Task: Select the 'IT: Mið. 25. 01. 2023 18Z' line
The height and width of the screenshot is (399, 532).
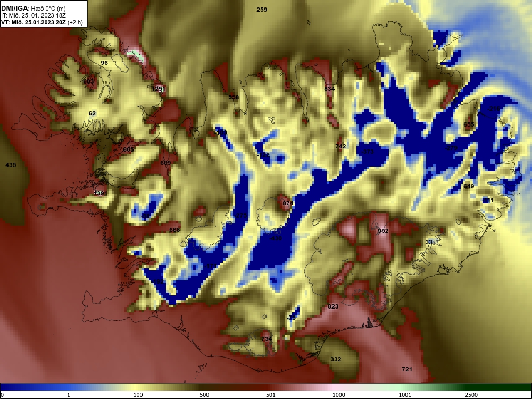Action: [33, 15]
